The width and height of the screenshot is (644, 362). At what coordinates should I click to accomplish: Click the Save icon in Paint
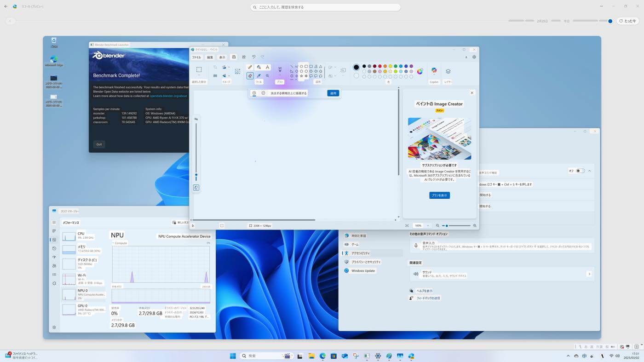click(x=234, y=57)
